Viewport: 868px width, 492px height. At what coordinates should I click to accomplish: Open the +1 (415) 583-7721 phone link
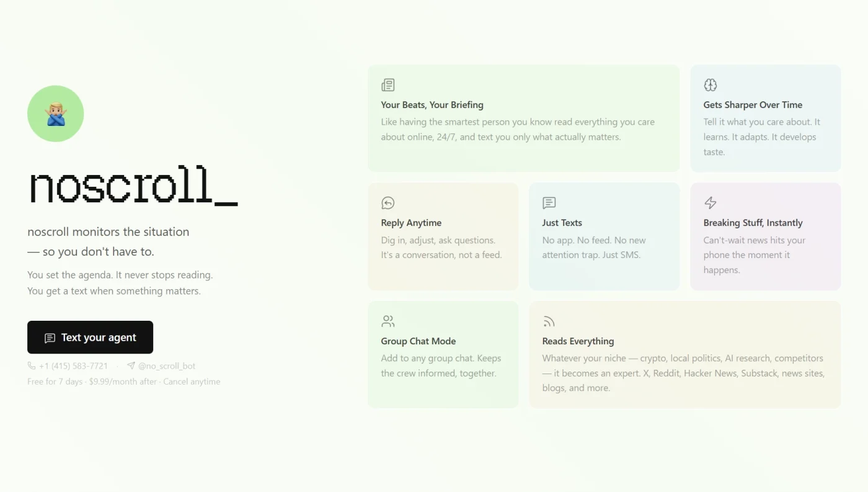73,366
